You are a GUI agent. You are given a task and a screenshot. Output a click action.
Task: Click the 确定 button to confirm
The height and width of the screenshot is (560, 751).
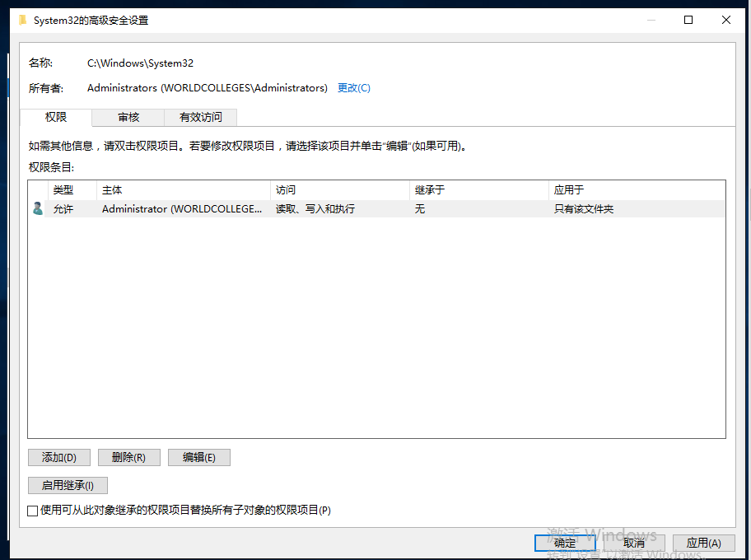565,543
